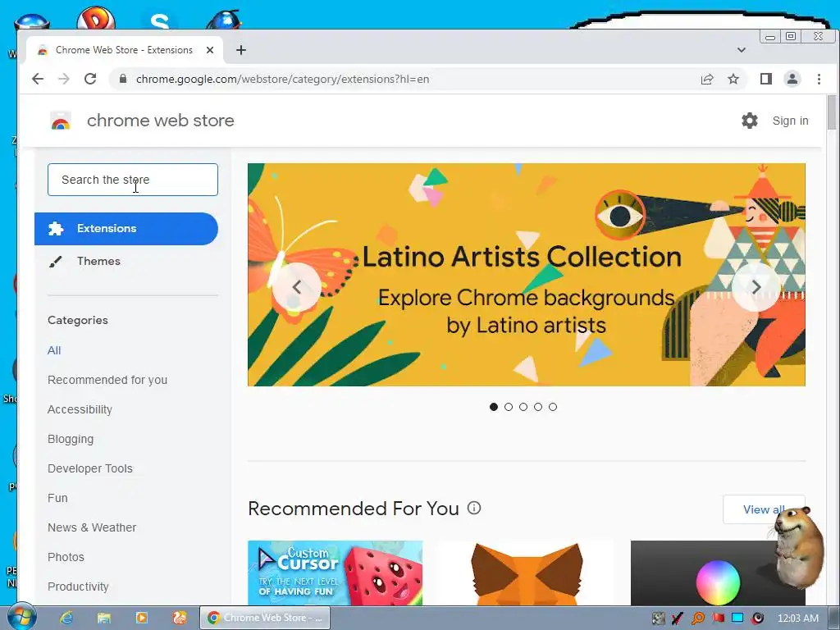View all recommended extensions

pos(764,509)
